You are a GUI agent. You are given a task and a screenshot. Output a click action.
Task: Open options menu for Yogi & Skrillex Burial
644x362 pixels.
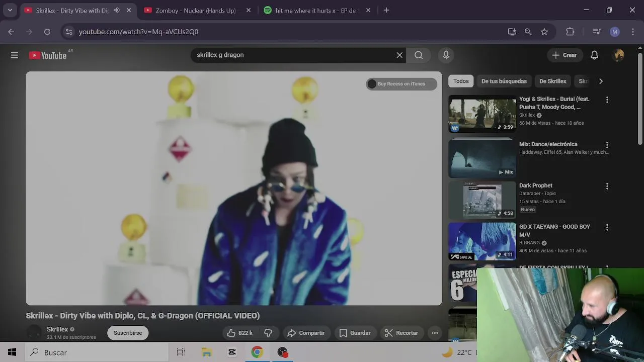[x=607, y=100]
